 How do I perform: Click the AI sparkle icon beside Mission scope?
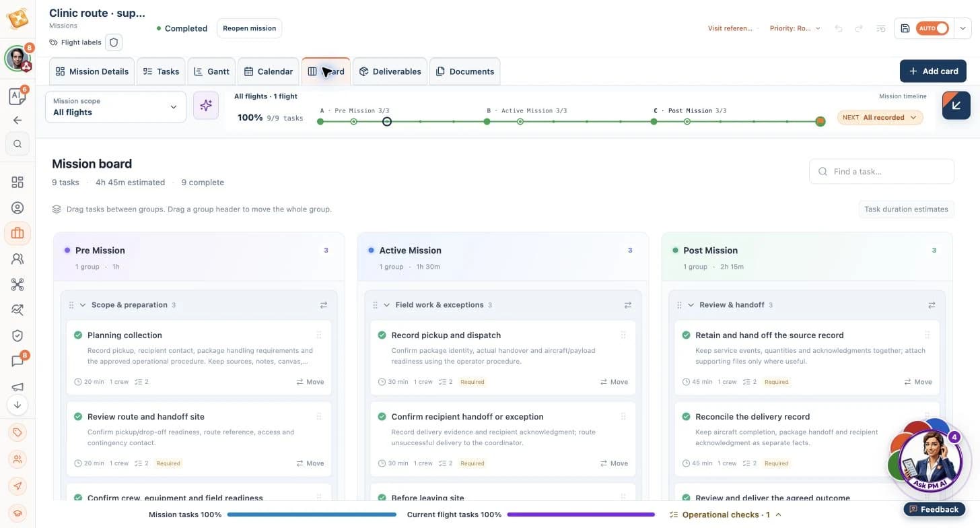tap(206, 106)
